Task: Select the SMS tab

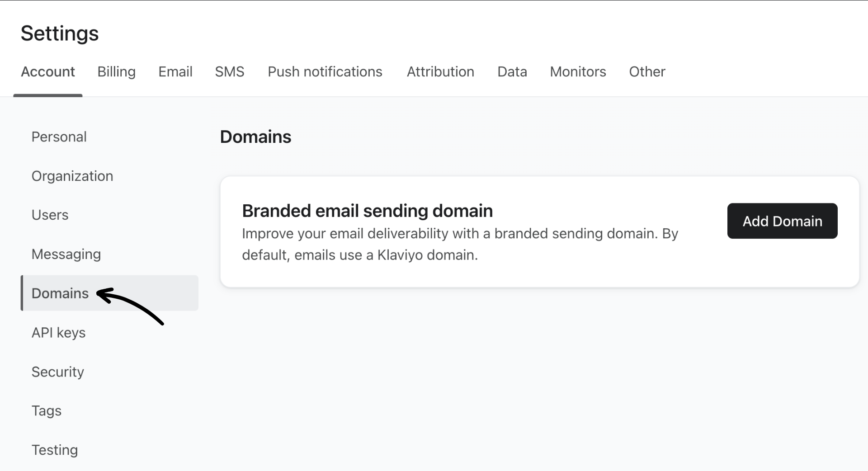Action: click(230, 71)
